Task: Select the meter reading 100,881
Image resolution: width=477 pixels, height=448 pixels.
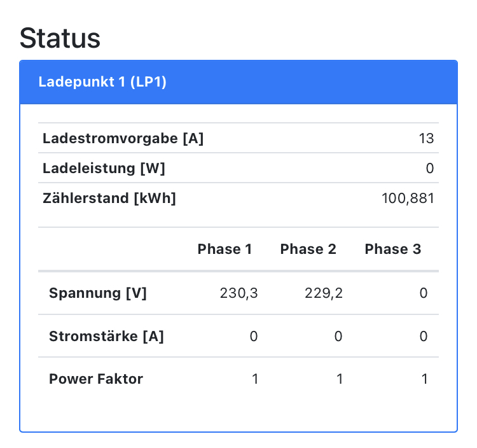Action: click(x=408, y=199)
